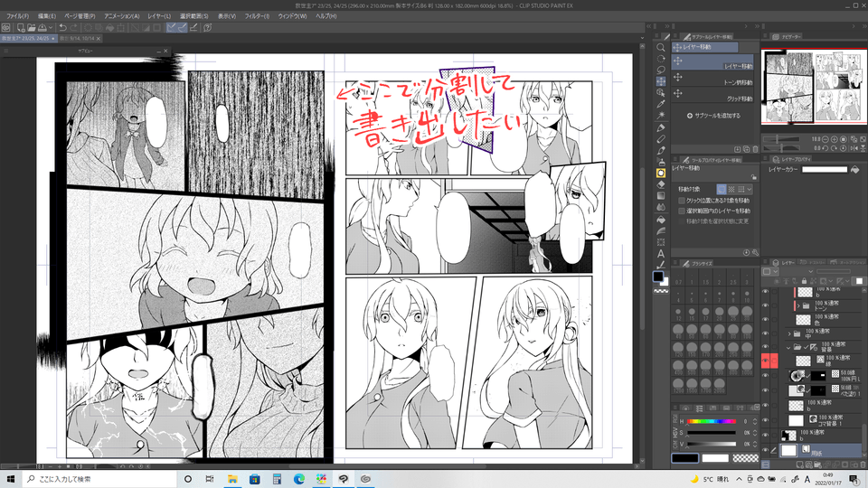The height and width of the screenshot is (488, 868).
Task: Select the Move layer tool in toolbox
Action: pos(660,81)
